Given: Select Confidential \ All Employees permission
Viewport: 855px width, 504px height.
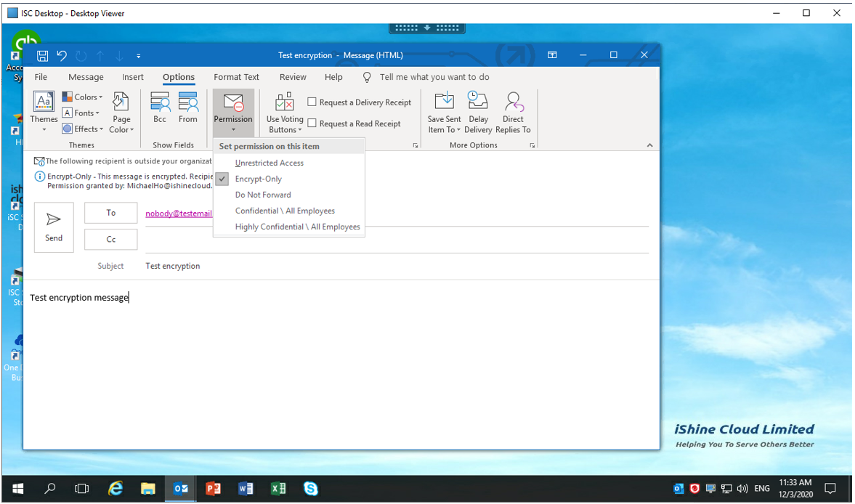Looking at the screenshot, I should tap(289, 211).
